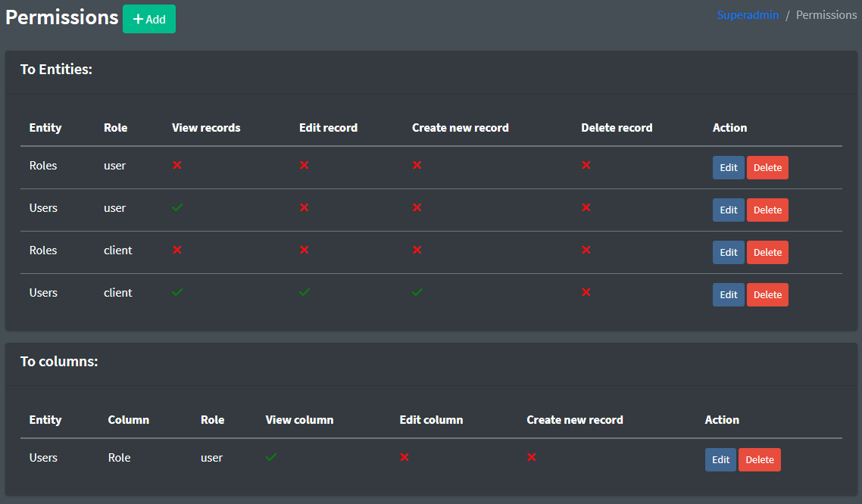The height and width of the screenshot is (504, 862).
Task: Click the red cross under Delete record for Users client
Action: point(586,291)
